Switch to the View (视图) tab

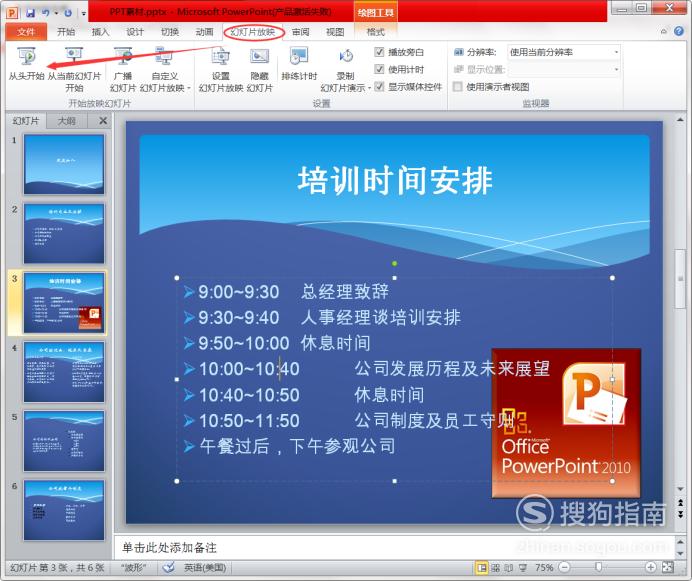pyautogui.click(x=335, y=32)
